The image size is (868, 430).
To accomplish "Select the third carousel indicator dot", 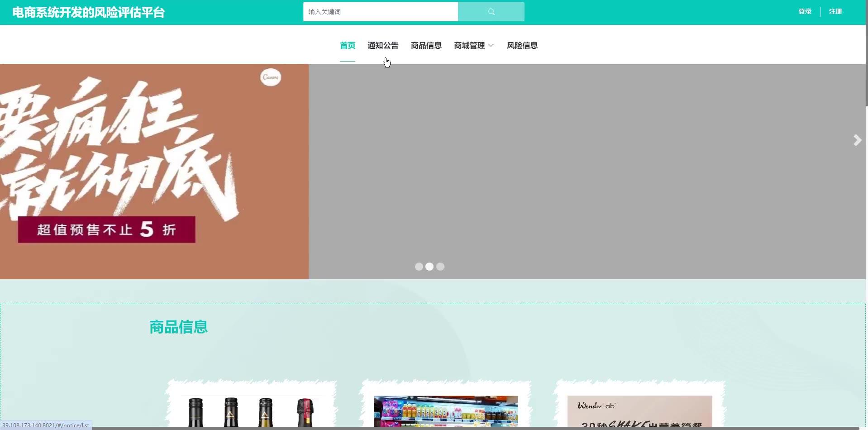I will point(440,267).
